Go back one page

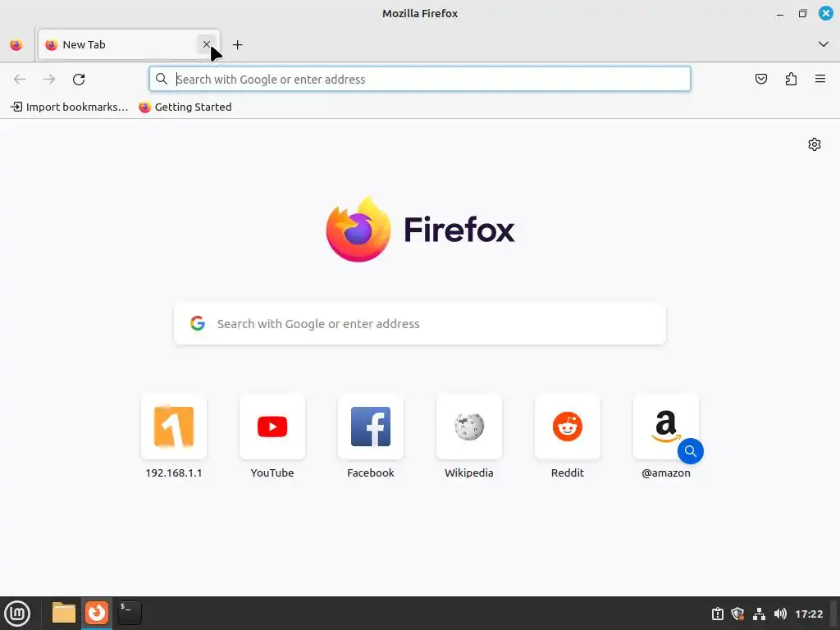(20, 80)
